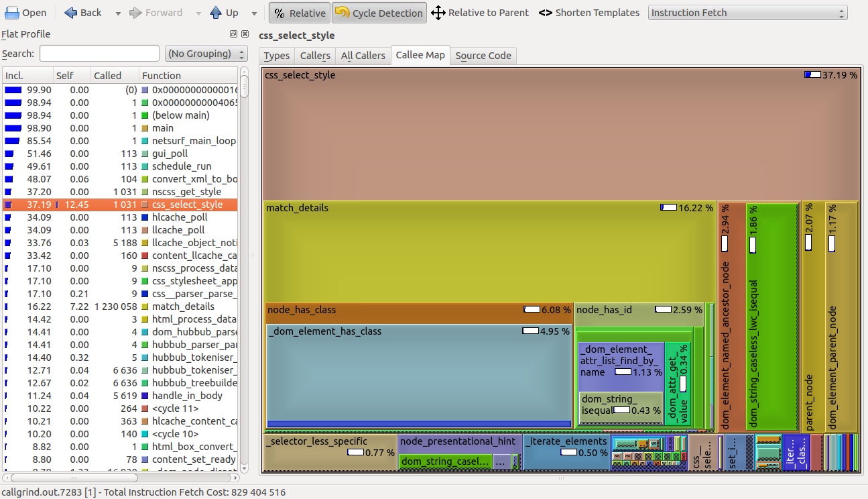The width and height of the screenshot is (868, 499).
Task: Select the Callee Map tab
Action: point(420,55)
